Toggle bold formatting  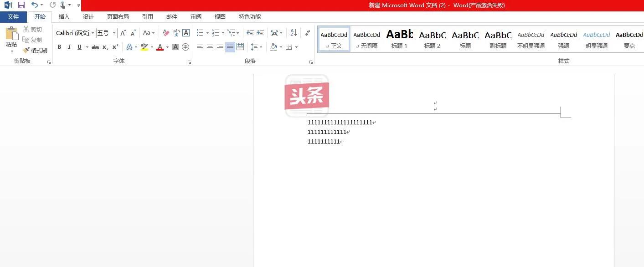click(59, 47)
